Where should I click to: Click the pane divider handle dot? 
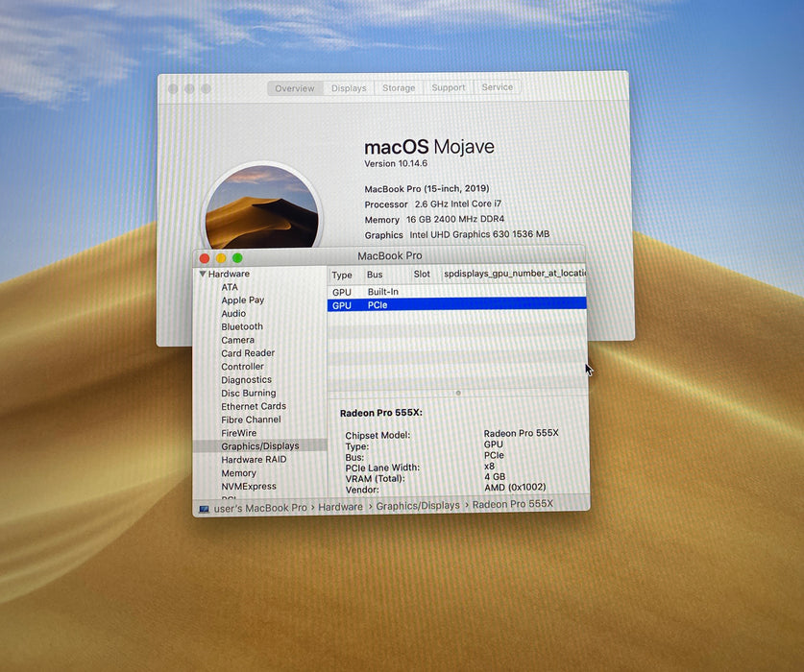point(458,394)
